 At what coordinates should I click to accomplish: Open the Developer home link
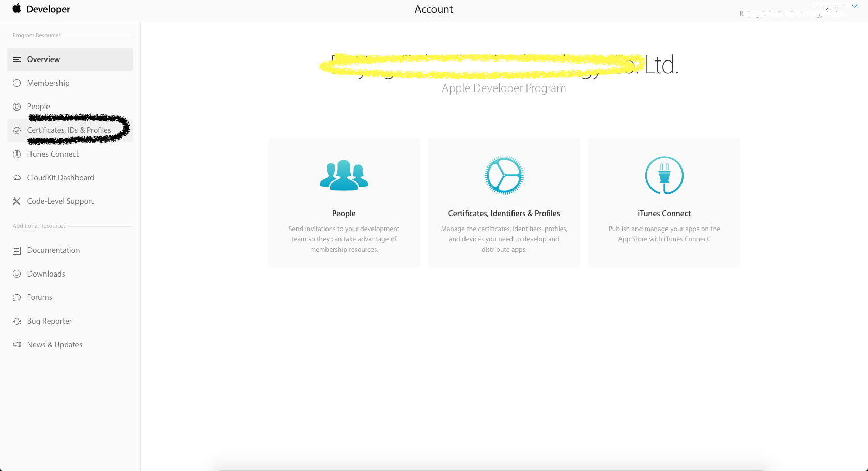click(x=48, y=9)
